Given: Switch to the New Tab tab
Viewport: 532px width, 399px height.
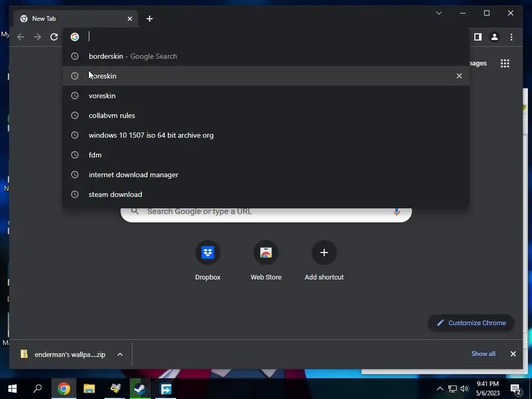Looking at the screenshot, I should pos(76,19).
